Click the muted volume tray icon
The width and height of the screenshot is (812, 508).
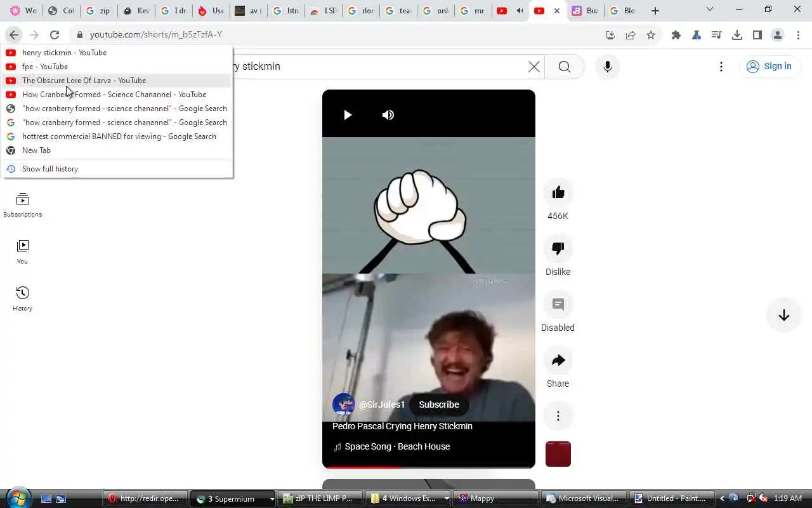[x=763, y=498]
